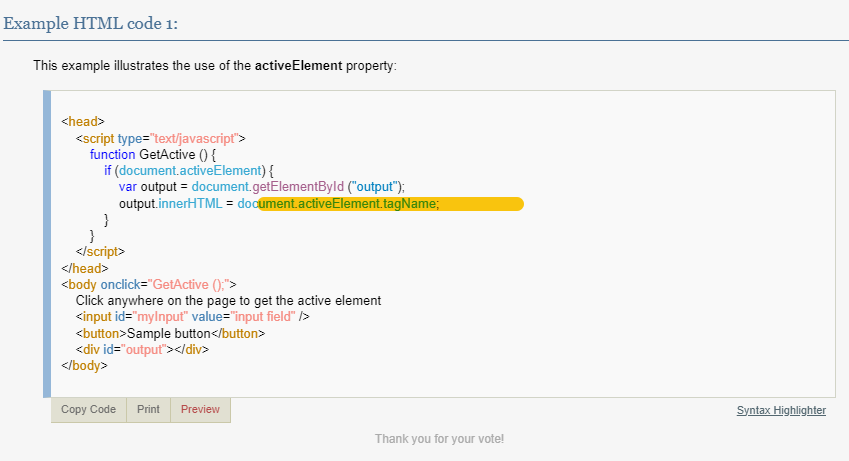Click the Copy Code button

[88, 410]
